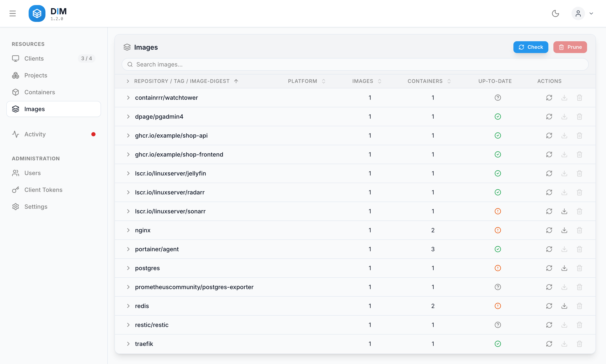The width and height of the screenshot is (606, 364).
Task: Select the restic/restic repository name
Action: click(x=151, y=325)
